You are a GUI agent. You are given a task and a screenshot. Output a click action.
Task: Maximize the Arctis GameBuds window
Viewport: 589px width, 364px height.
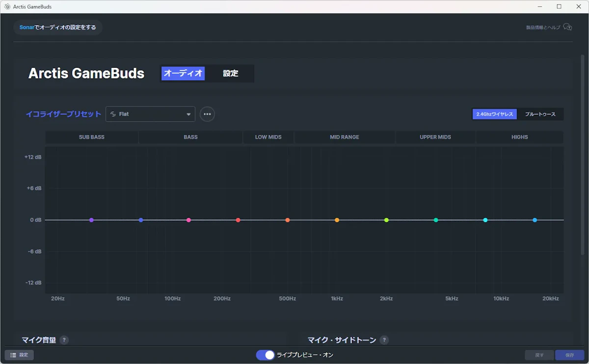click(x=559, y=7)
